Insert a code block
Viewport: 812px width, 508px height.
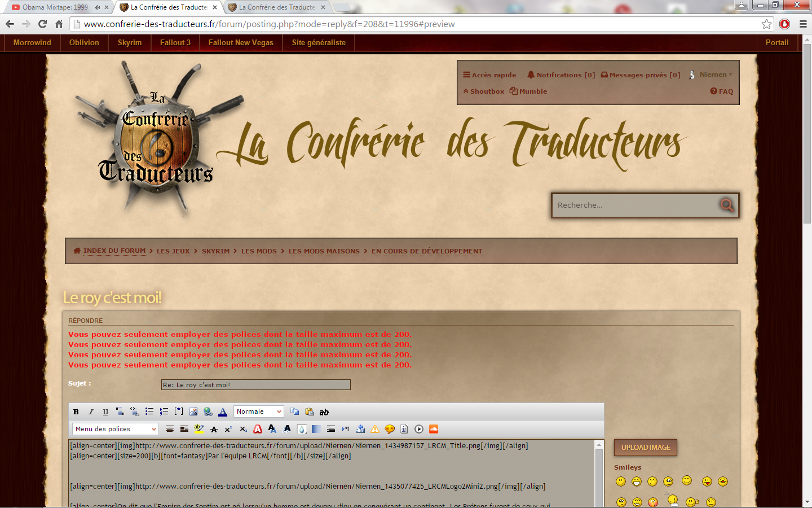[x=135, y=411]
